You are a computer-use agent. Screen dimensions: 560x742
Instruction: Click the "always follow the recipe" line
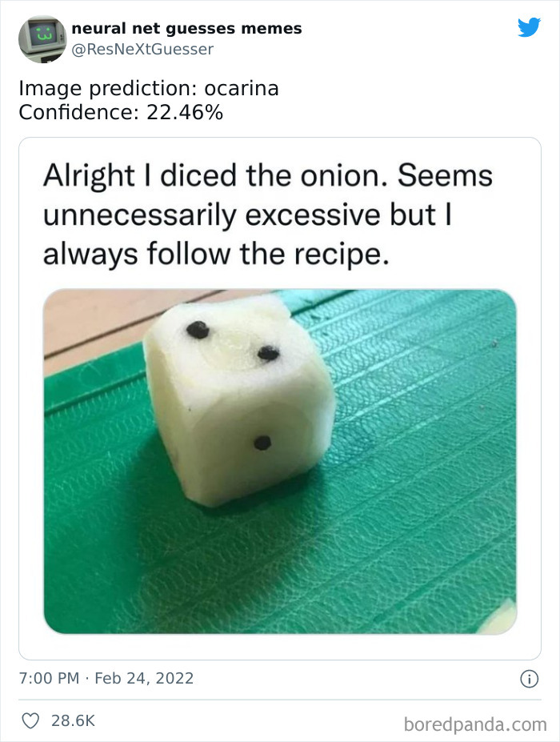tap(214, 255)
